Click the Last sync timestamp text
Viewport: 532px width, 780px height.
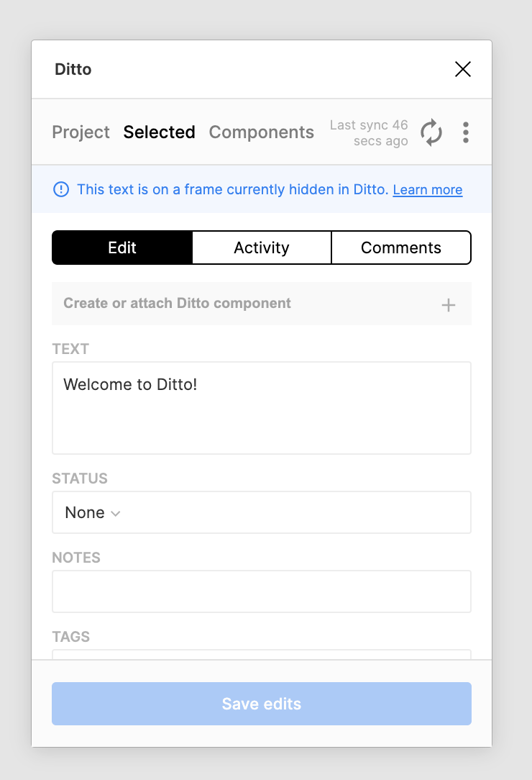point(370,132)
